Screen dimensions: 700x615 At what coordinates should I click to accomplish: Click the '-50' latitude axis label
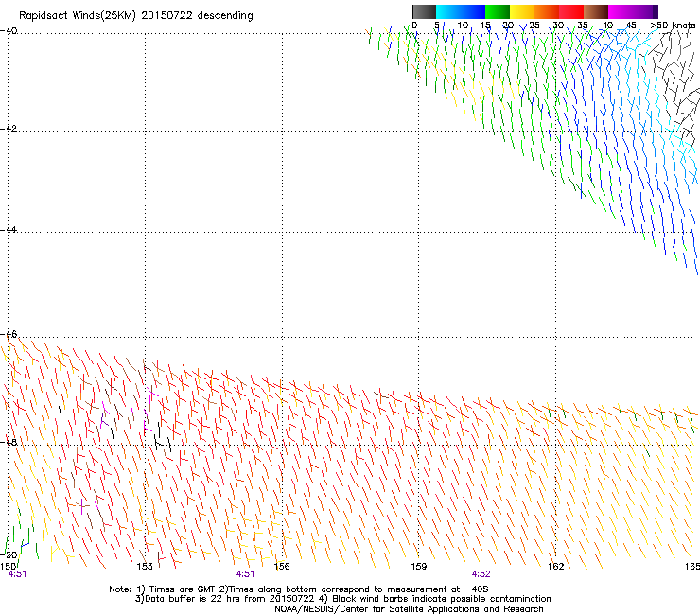pyautogui.click(x=9, y=554)
